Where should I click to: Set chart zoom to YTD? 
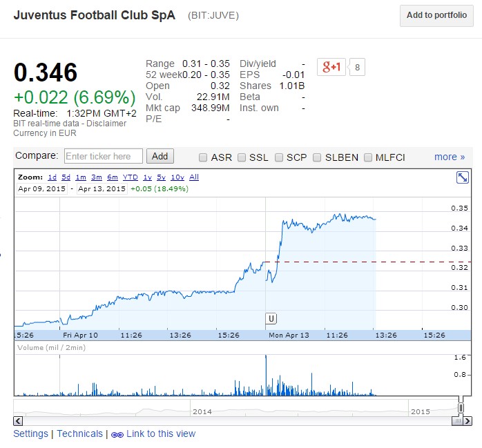coord(130,177)
